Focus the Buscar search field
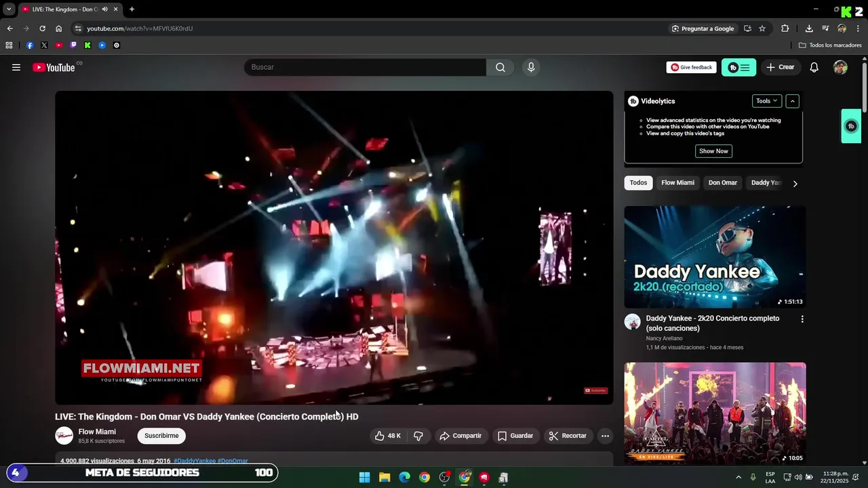 point(366,67)
